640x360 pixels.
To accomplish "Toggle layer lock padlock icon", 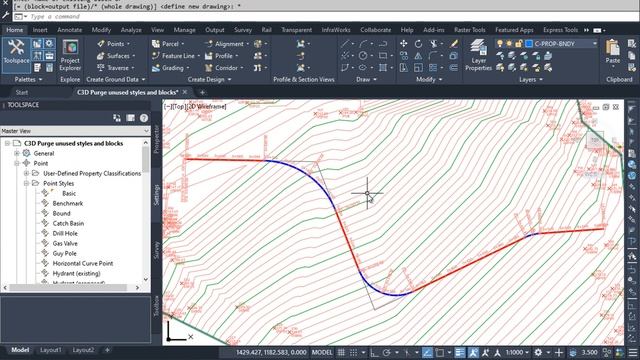I will coord(519,44).
